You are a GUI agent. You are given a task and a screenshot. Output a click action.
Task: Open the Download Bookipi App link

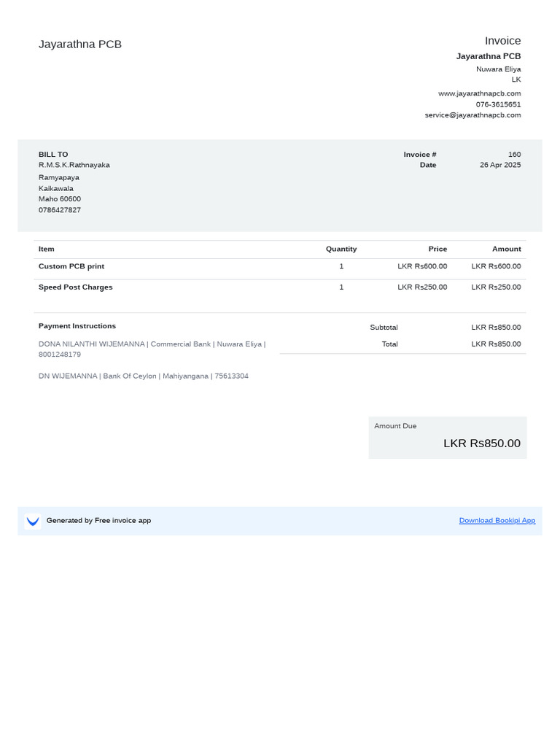[x=497, y=521]
